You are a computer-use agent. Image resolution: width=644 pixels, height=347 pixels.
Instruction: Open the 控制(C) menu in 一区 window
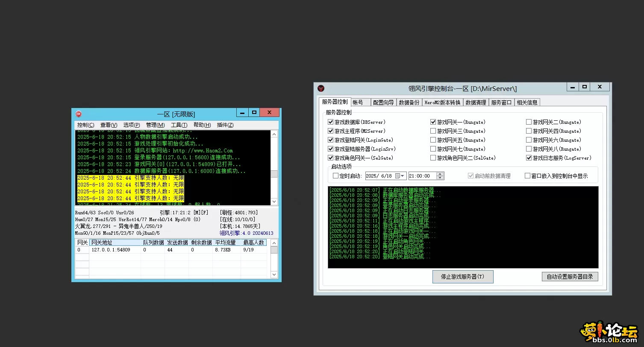(85, 125)
